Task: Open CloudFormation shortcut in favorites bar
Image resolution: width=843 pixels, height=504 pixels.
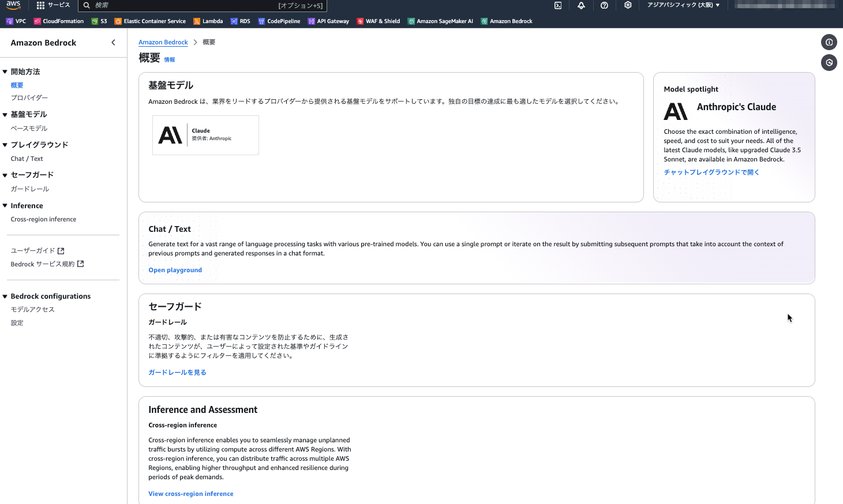Action: tap(59, 21)
